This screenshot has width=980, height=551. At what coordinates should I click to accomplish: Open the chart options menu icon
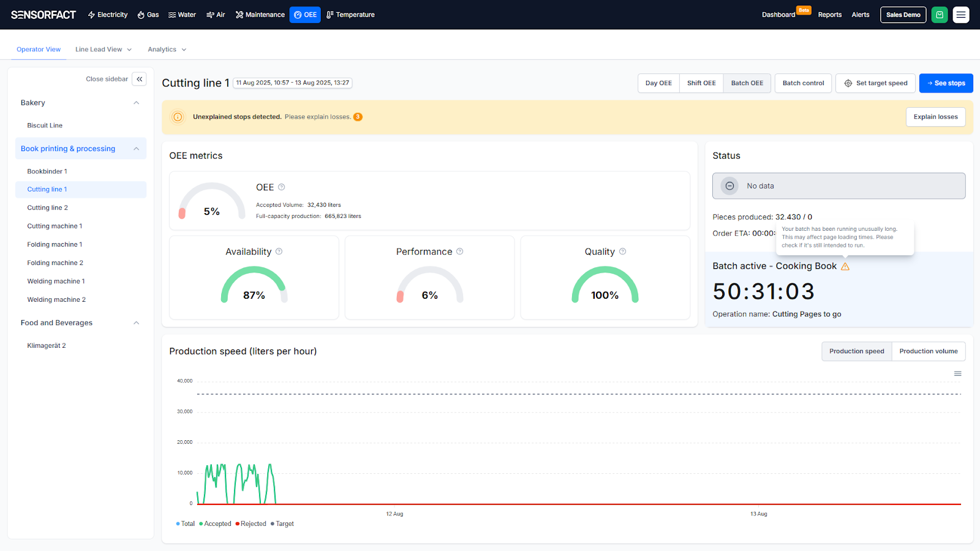[x=957, y=373]
